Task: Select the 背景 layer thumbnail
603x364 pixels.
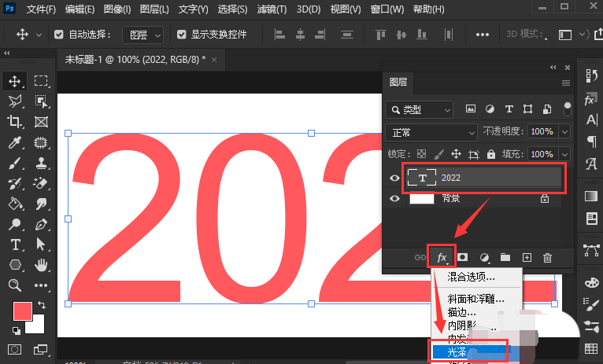Action: 422,199
